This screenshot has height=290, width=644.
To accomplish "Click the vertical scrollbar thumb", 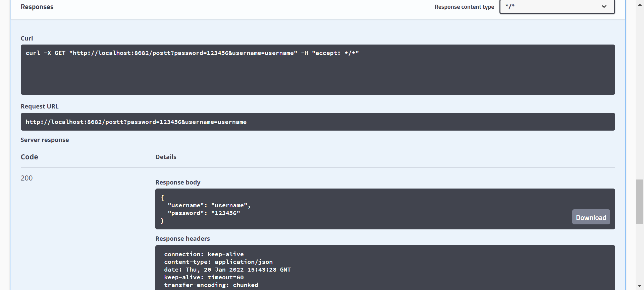I will click(x=640, y=202).
